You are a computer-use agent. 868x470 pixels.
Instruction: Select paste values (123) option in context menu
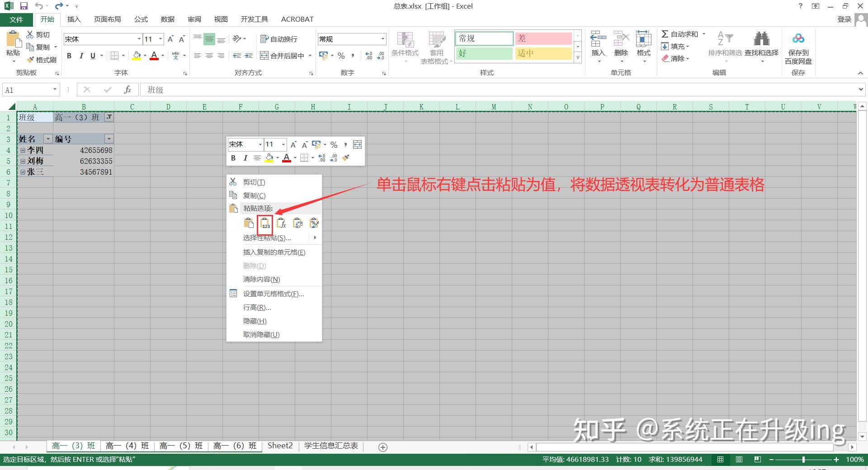265,223
